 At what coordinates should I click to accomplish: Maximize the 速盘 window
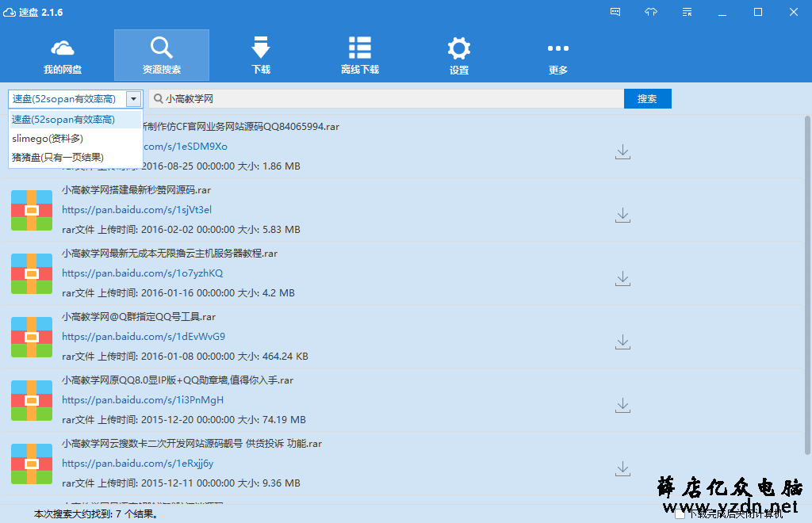tap(757, 12)
